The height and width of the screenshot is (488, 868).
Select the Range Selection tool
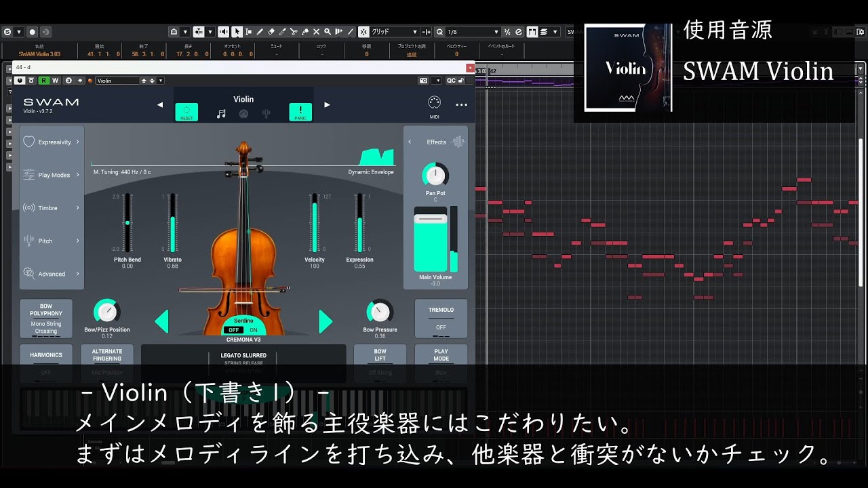tap(248, 31)
